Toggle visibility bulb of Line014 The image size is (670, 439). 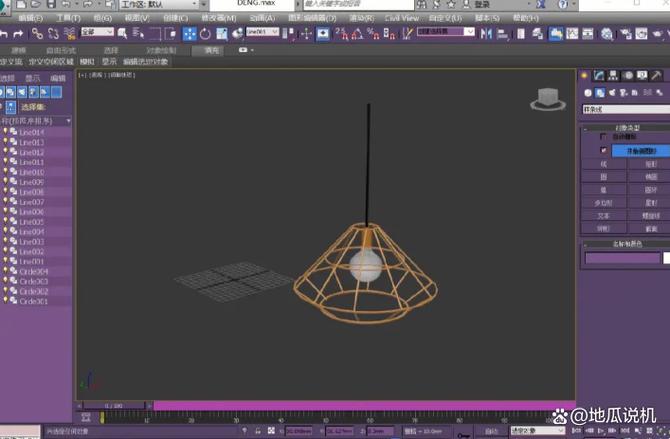point(6,132)
